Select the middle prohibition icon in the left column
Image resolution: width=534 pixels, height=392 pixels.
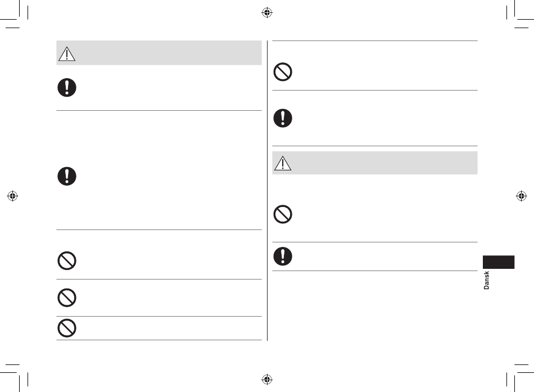pyautogui.click(x=67, y=298)
